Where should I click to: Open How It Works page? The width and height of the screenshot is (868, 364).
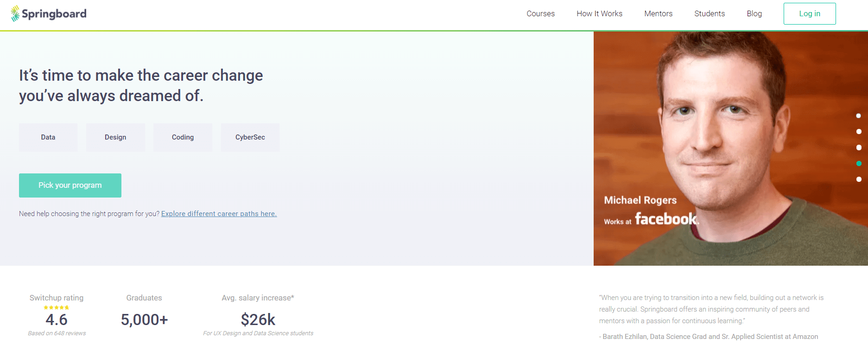coord(599,13)
